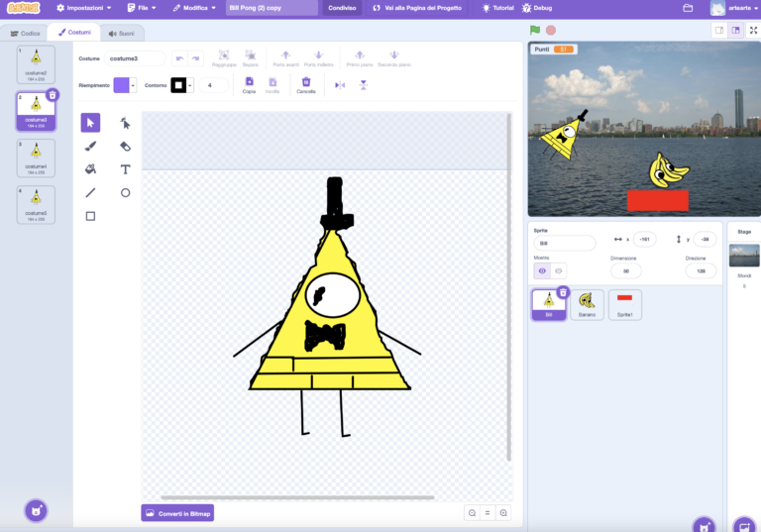Click the outline width field
Image resolution: width=761 pixels, height=532 pixels.
(x=214, y=85)
